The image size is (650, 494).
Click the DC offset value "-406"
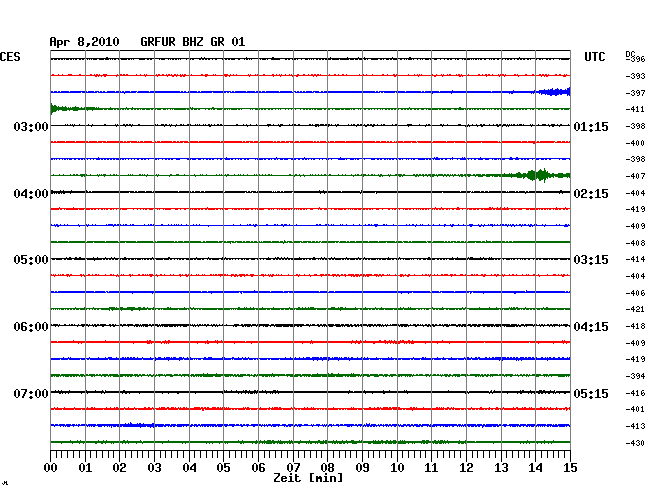[x=635, y=293]
